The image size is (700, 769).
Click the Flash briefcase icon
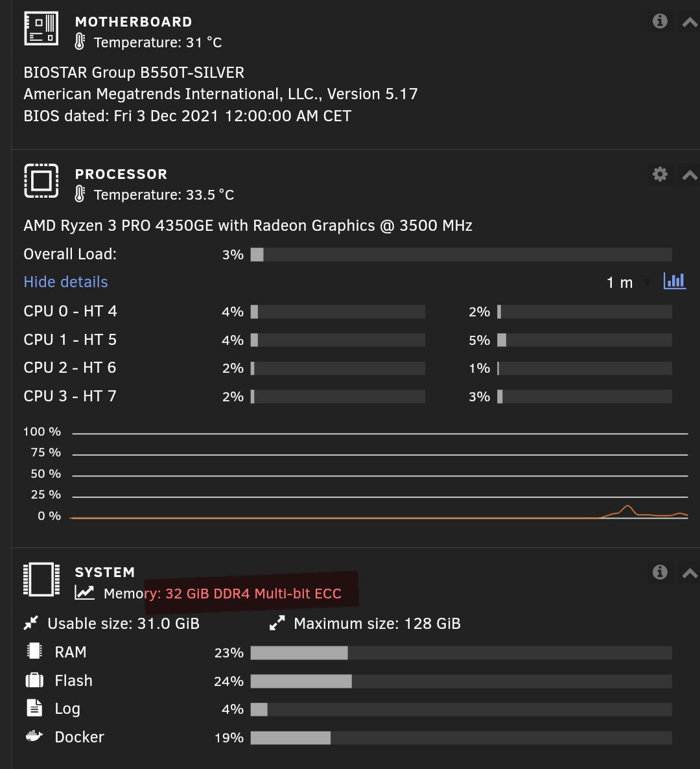[34, 680]
